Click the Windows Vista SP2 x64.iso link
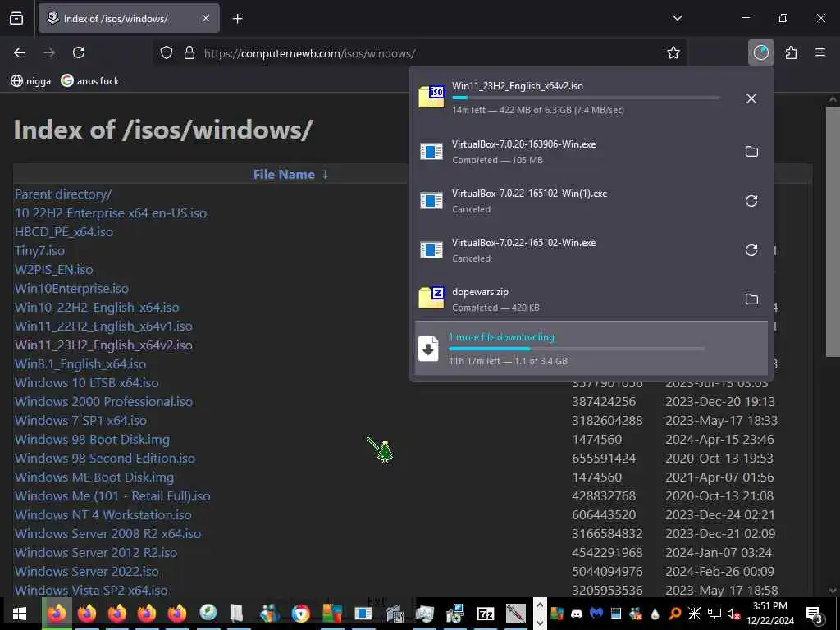 coord(91,590)
